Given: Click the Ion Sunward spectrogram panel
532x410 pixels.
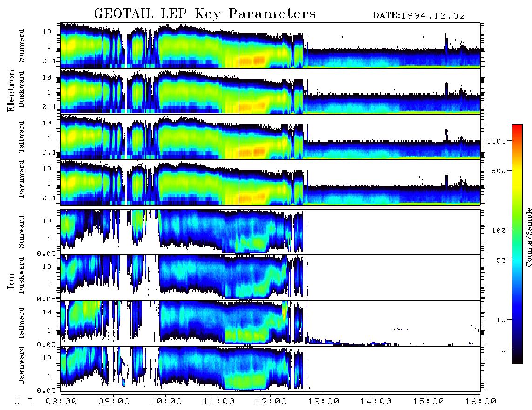Looking at the screenshot, I should (x=270, y=232).
